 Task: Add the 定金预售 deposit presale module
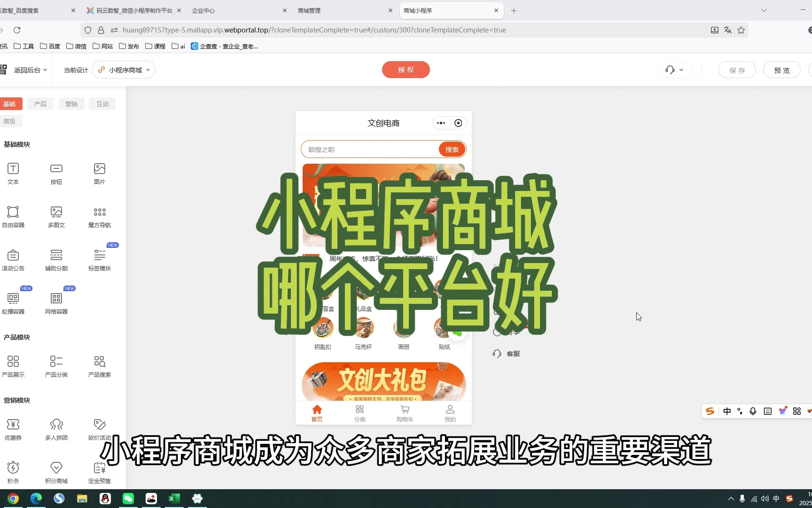tap(100, 473)
